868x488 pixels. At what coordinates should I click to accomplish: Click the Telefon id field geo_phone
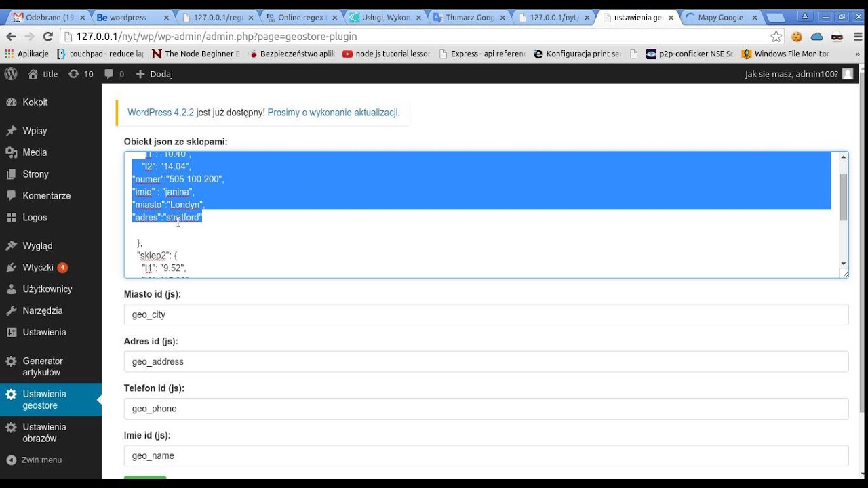(486, 409)
